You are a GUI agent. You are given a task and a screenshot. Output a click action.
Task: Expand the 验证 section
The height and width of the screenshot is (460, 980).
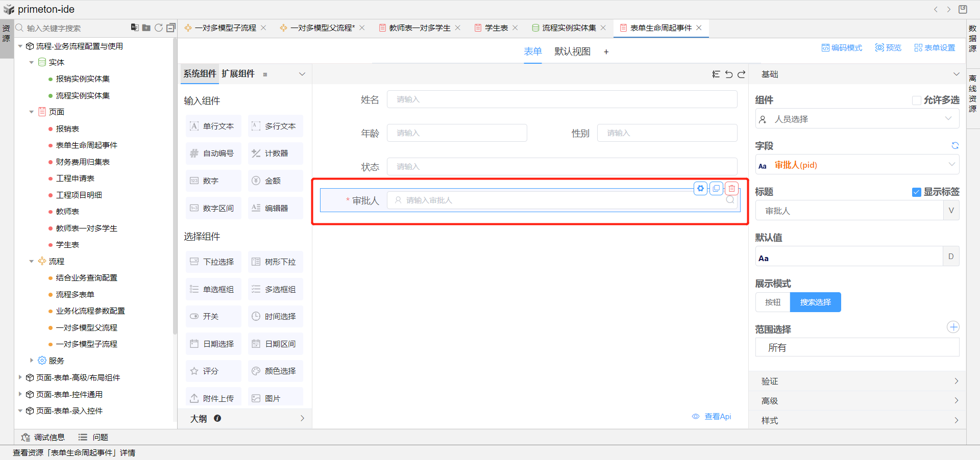(857, 381)
